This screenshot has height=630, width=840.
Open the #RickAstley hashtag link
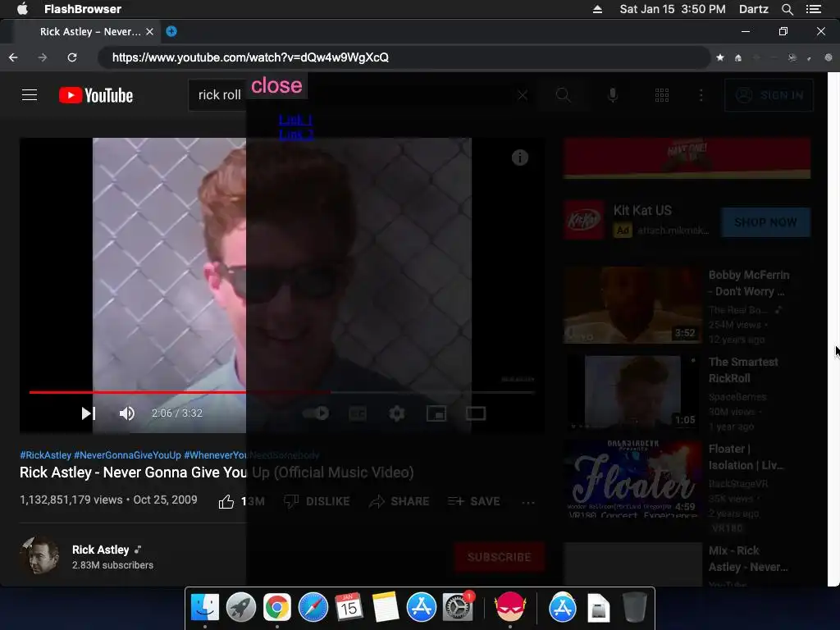46,454
